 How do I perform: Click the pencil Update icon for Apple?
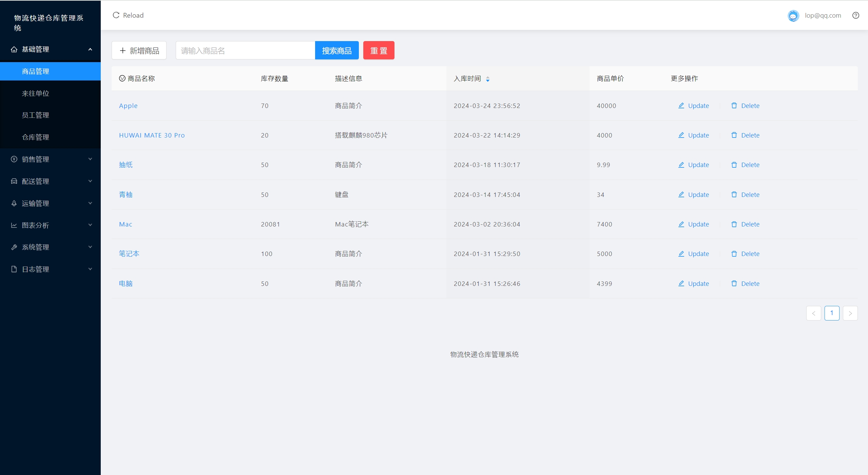point(681,106)
